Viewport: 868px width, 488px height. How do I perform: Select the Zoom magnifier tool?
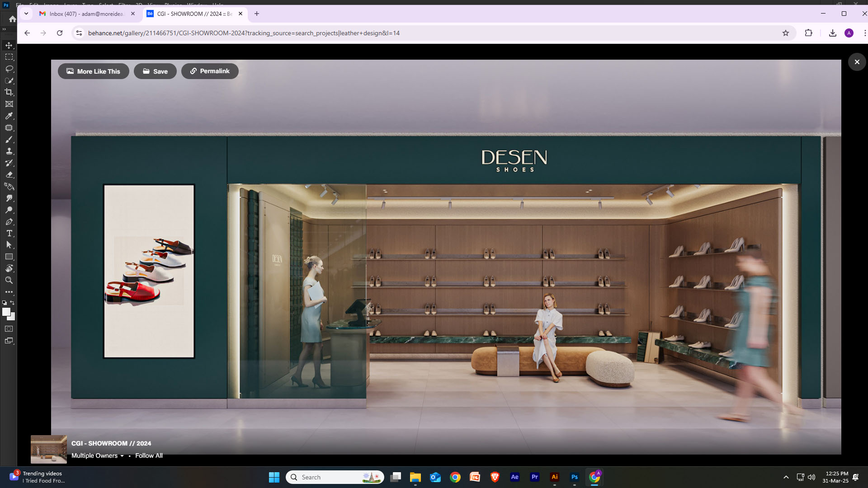(x=9, y=280)
